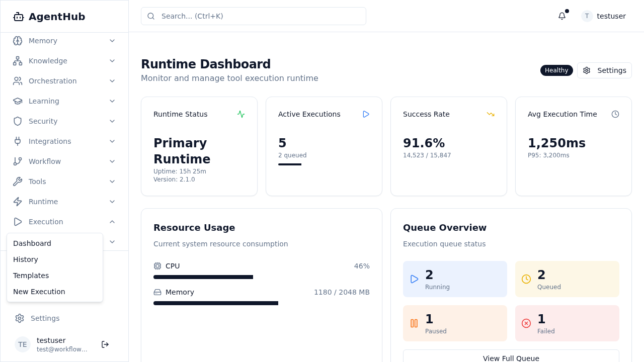This screenshot has height=362, width=644.
Task: Open Settings button in dashboard header
Action: (x=604, y=70)
